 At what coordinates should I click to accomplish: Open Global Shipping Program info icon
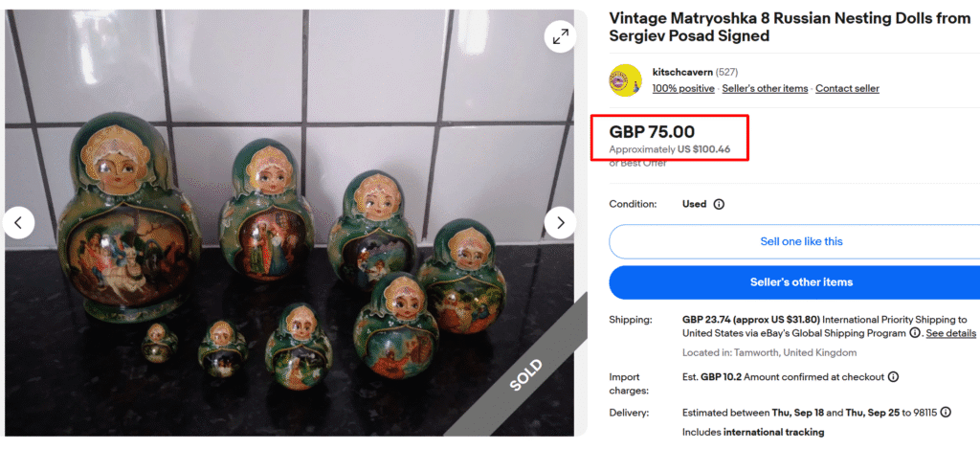tap(915, 333)
